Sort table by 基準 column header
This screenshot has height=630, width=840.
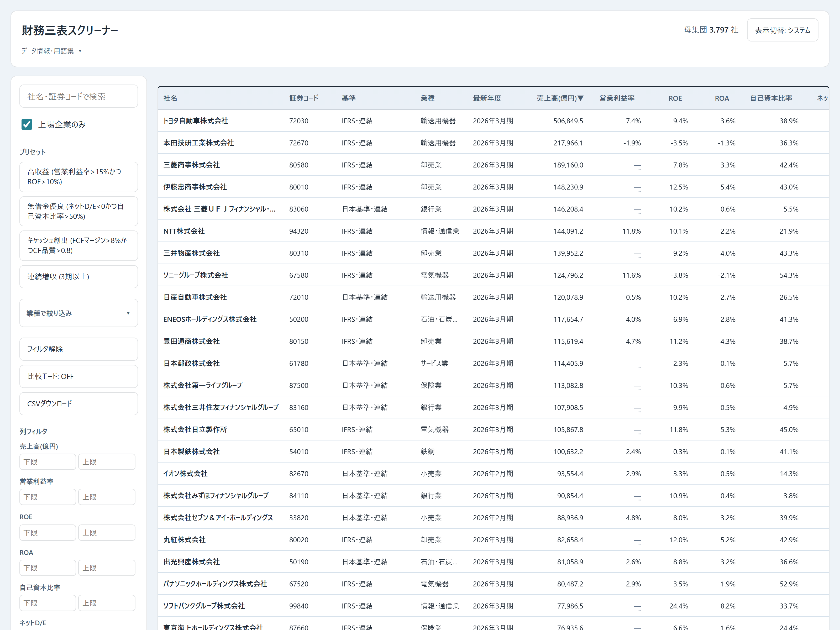[349, 98]
